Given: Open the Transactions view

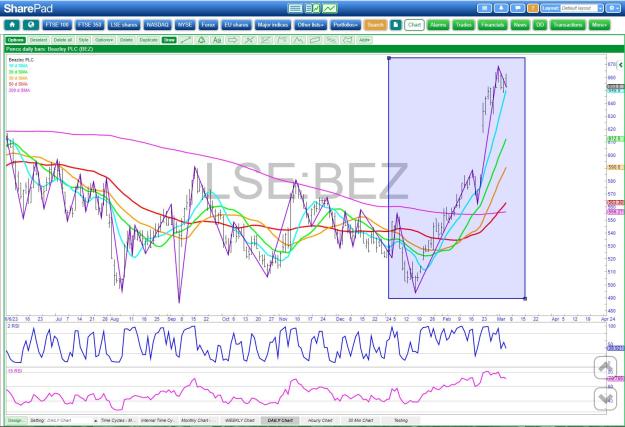Looking at the screenshot, I should pos(568,25).
